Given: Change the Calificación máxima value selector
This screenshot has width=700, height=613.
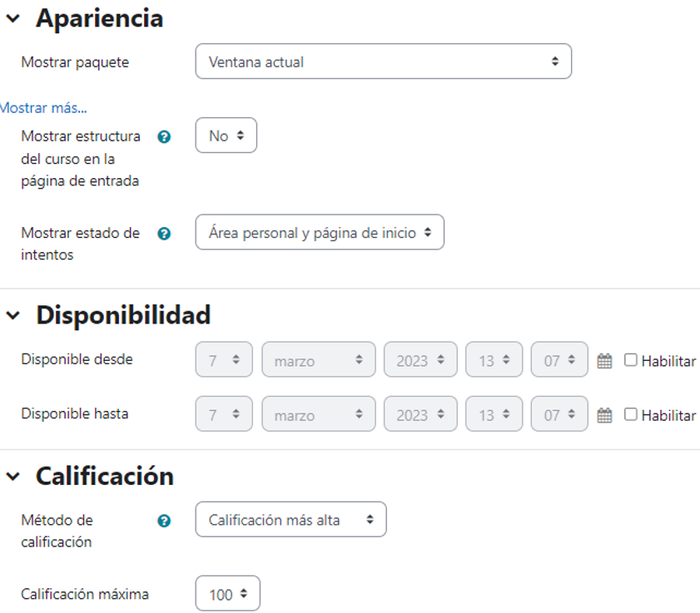Looking at the screenshot, I should 227,593.
